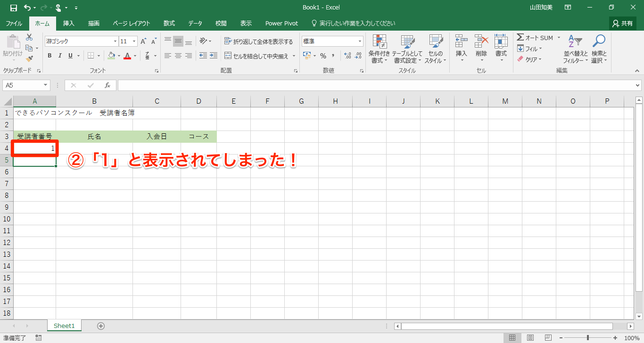The image size is (644, 343).
Task: Click the Insert Function fx icon
Action: click(107, 85)
